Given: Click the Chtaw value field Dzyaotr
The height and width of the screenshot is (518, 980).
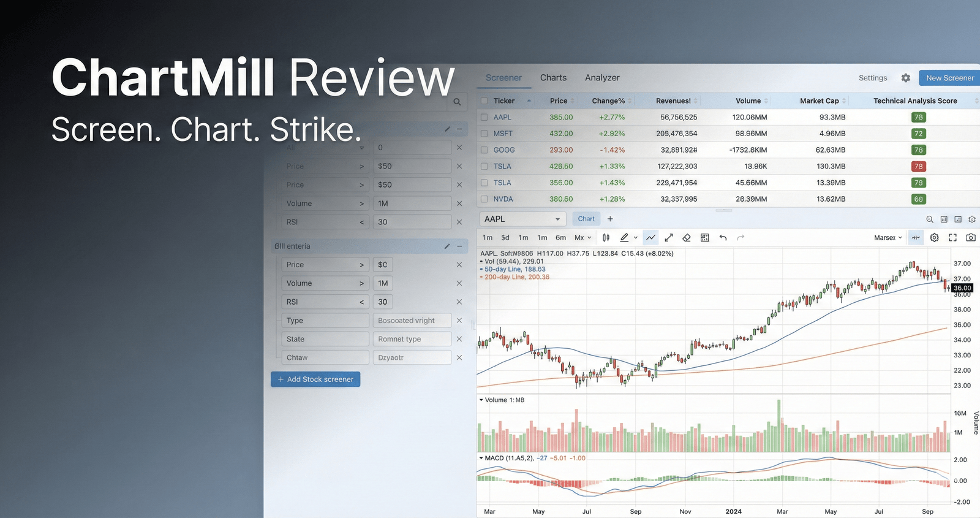Looking at the screenshot, I should pyautogui.click(x=412, y=357).
